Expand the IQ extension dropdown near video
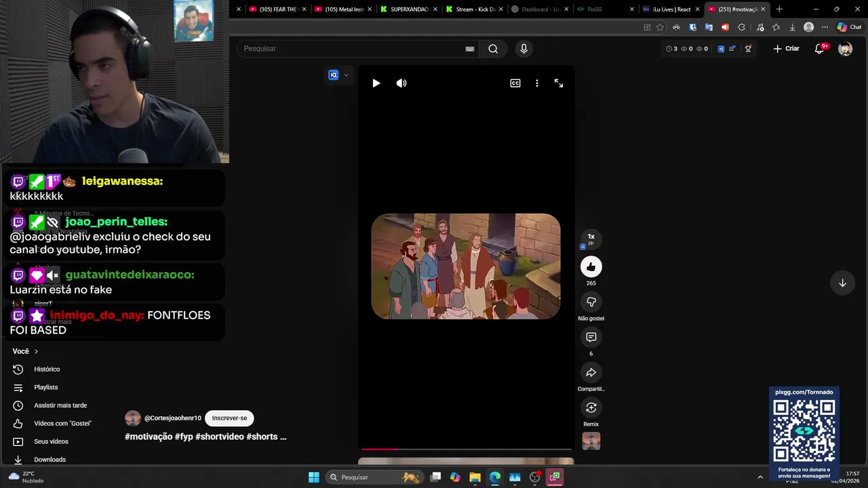The width and height of the screenshot is (868, 488). click(346, 75)
